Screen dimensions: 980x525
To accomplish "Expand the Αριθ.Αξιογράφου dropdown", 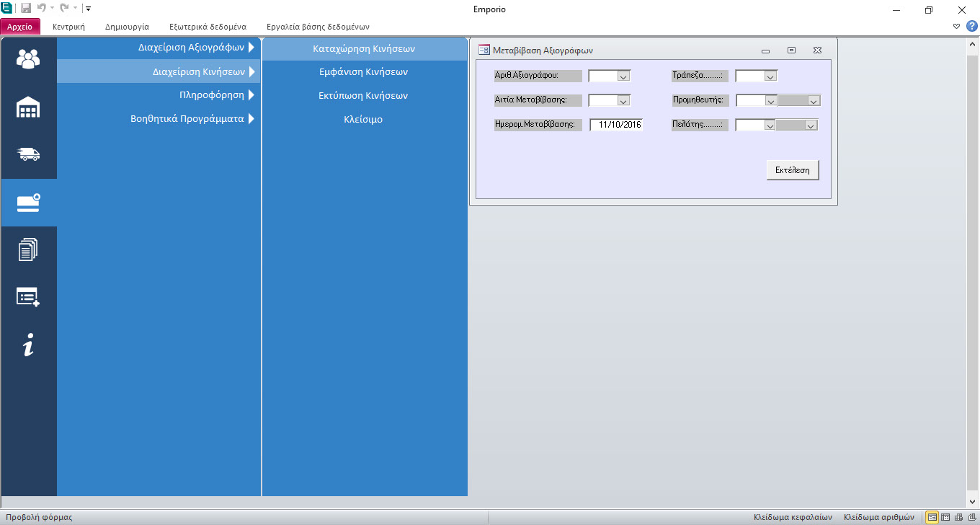I will tap(624, 76).
